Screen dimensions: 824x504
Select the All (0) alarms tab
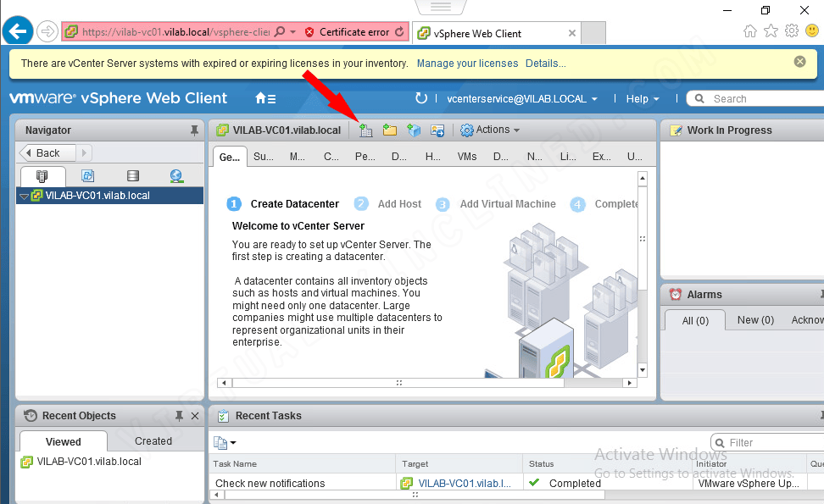(695, 320)
